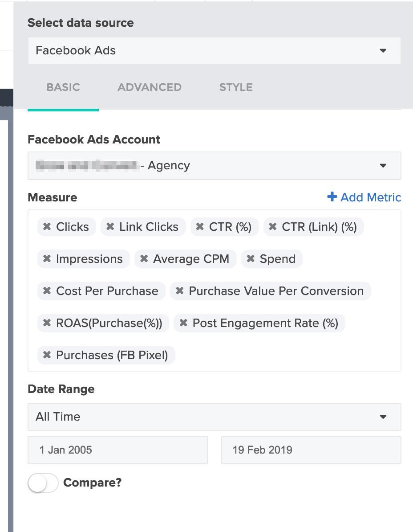
Task: Switch to the STYLE tab
Action: [236, 87]
